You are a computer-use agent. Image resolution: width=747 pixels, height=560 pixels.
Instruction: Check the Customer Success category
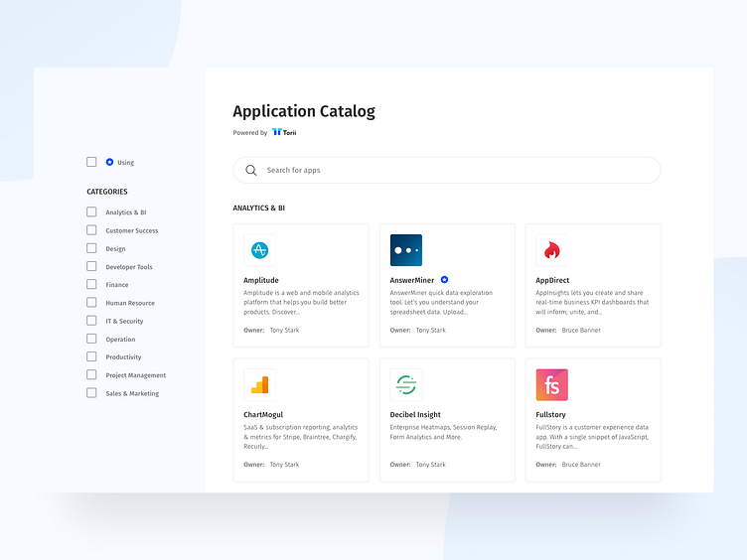pos(91,230)
